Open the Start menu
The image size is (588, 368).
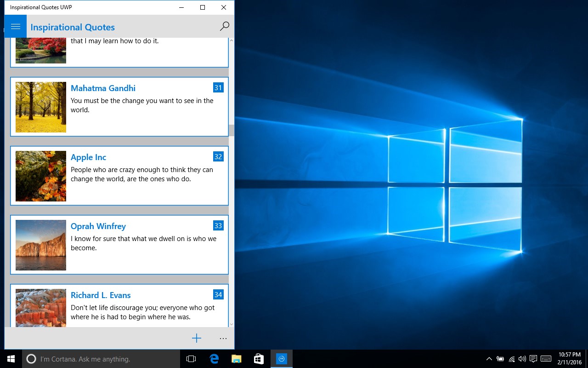point(10,359)
